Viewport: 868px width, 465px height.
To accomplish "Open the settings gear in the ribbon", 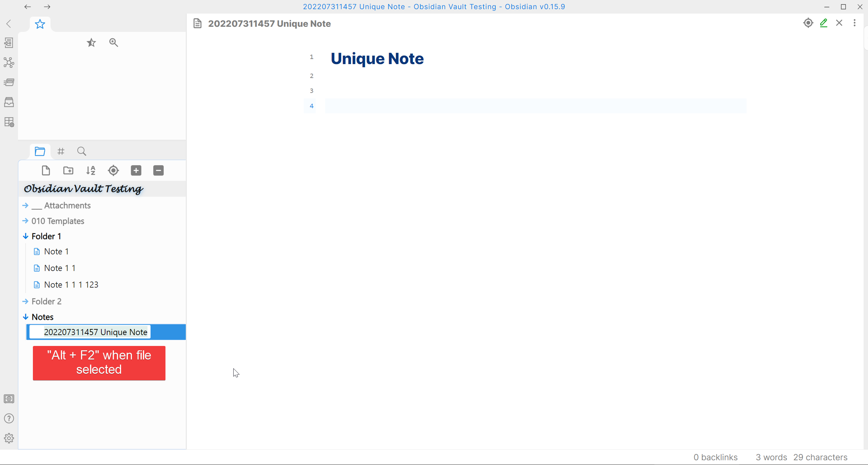I will coord(9,438).
